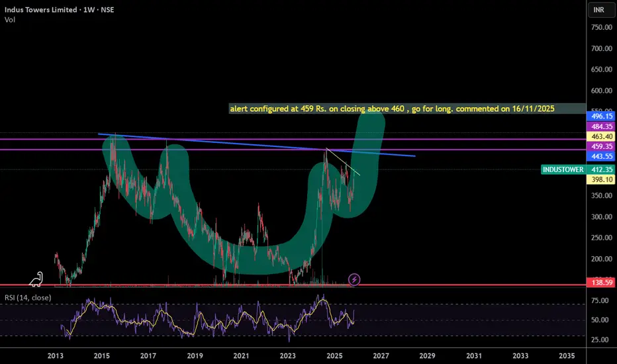Click the 412.35 current price label

pos(600,169)
